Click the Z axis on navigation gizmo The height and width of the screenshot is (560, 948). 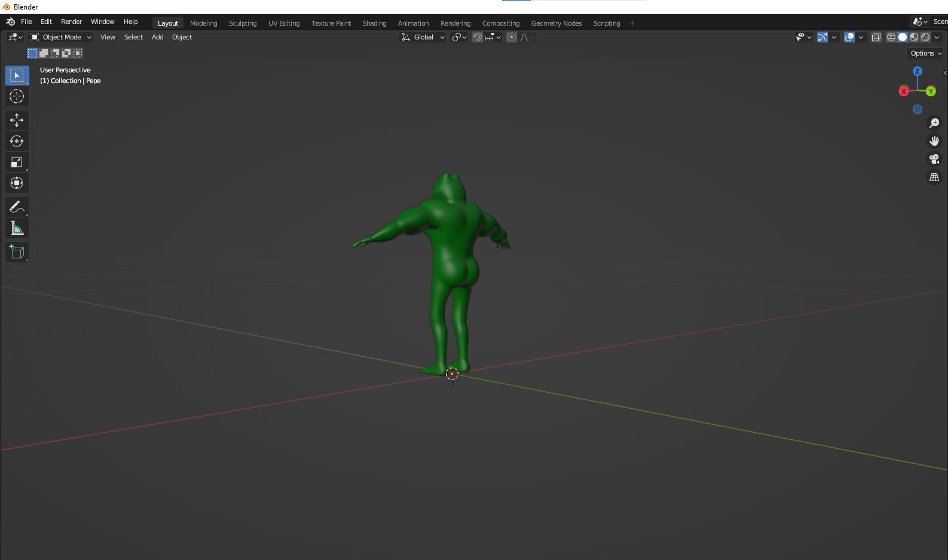pos(918,71)
